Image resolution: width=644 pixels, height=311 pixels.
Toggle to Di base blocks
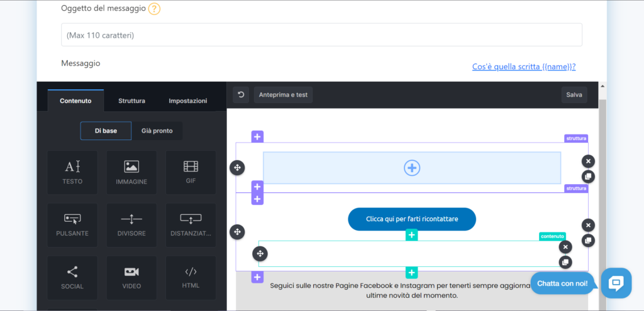(x=106, y=131)
